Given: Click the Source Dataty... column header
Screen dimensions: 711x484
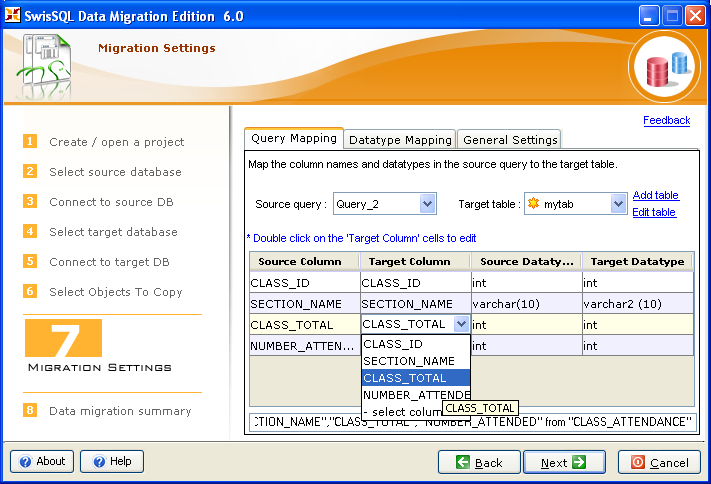Looking at the screenshot, I should pyautogui.click(x=526, y=261).
